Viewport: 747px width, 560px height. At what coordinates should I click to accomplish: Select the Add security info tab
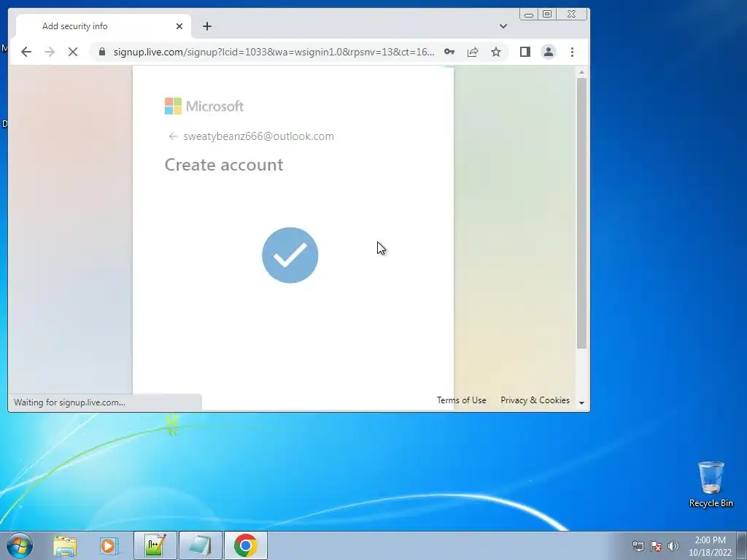coord(104,26)
